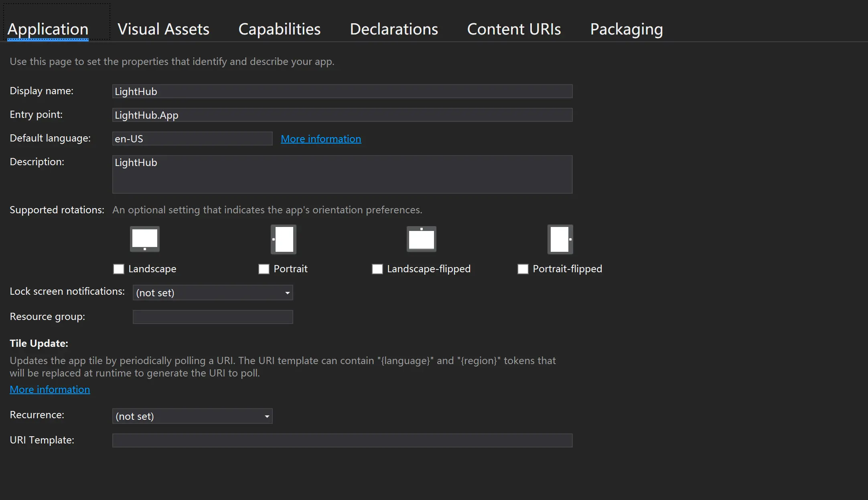Screen dimensions: 868x500
Task: Click More information link beside Default language
Action: [x=320, y=139]
